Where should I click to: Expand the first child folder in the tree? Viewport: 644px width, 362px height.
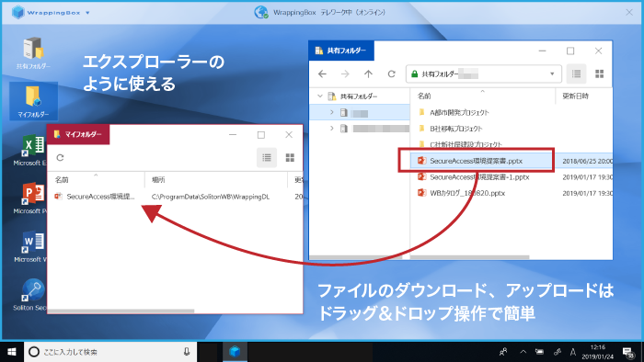[332, 112]
